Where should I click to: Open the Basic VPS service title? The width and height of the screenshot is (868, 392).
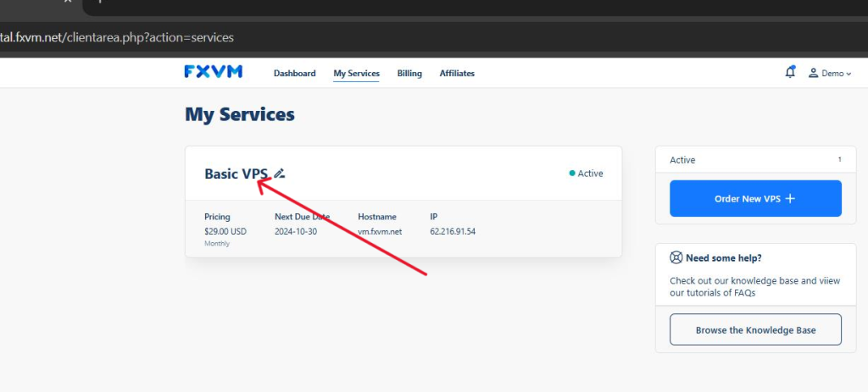click(236, 174)
